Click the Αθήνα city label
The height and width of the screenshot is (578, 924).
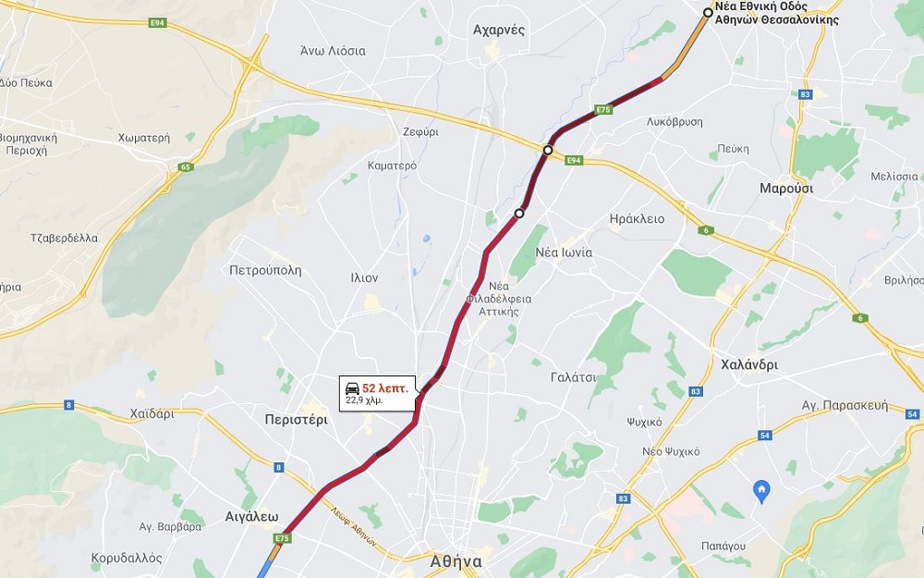[x=456, y=561]
